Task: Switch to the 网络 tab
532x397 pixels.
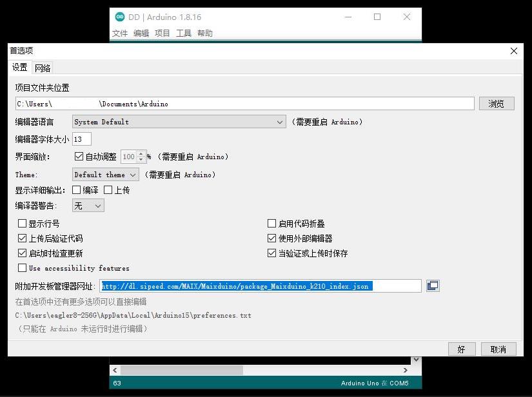Action: [43, 68]
